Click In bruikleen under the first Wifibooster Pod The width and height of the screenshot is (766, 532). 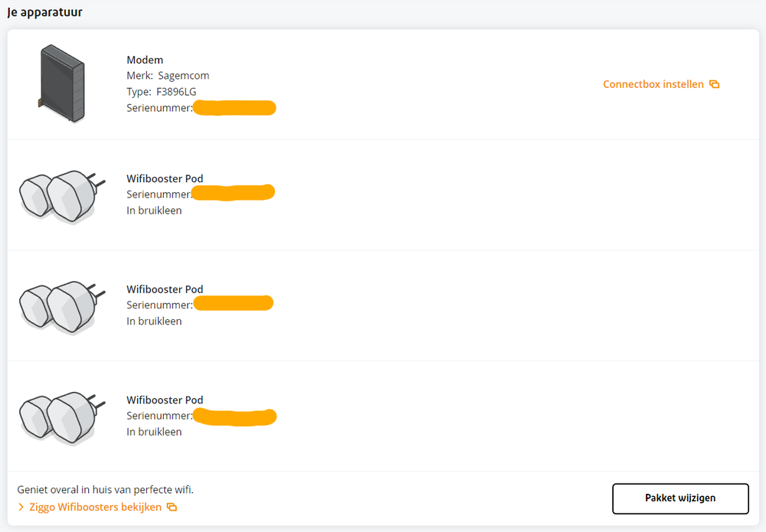point(154,211)
